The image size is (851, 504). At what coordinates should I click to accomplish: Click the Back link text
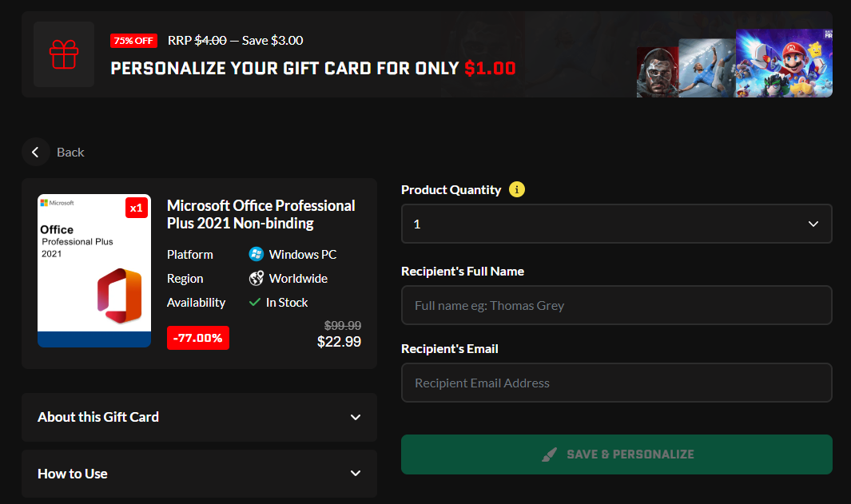point(70,152)
